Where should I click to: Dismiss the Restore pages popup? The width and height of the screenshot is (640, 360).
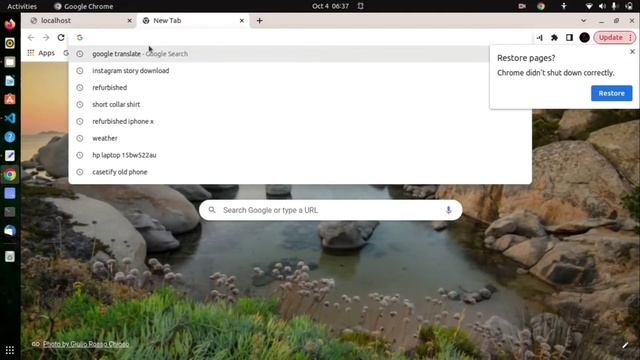coord(632,52)
